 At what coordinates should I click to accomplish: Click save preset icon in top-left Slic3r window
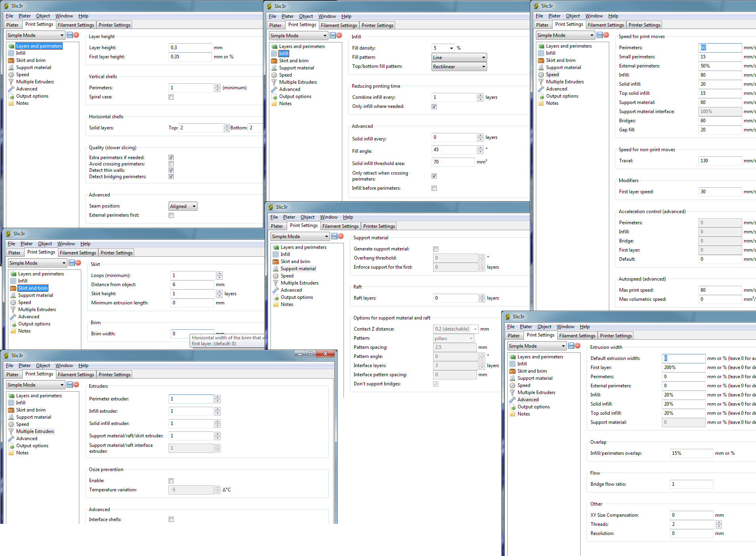pyautogui.click(x=70, y=35)
